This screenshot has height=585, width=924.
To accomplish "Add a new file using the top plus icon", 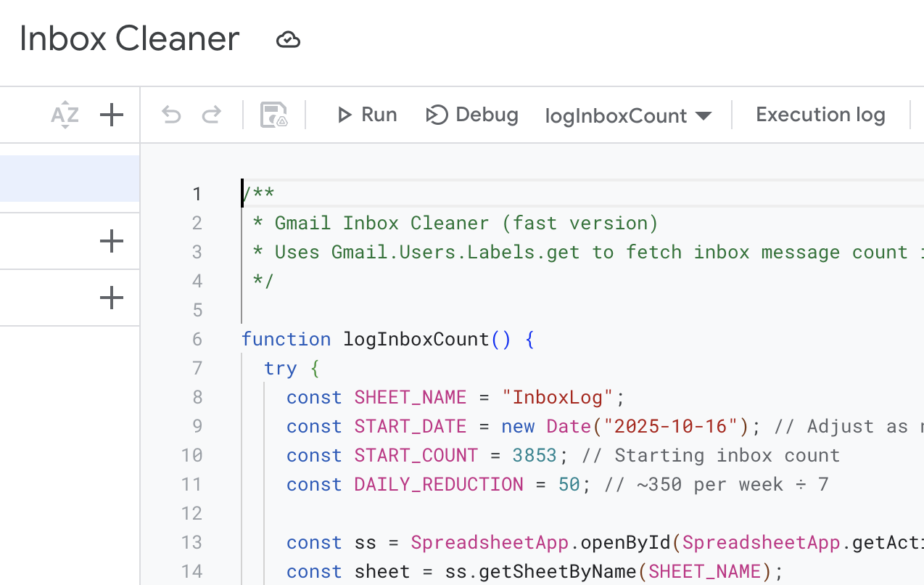I will [111, 115].
